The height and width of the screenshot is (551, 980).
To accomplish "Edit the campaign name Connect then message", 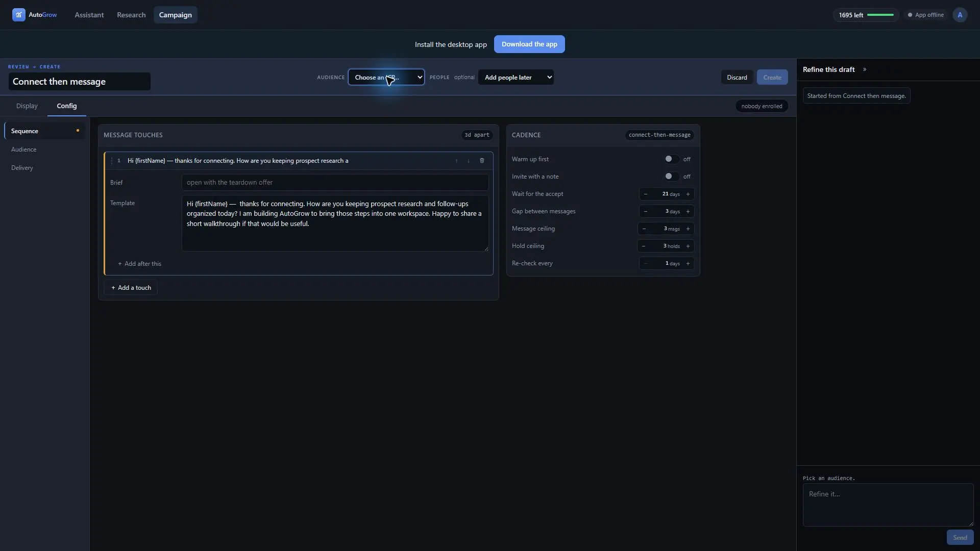I will [x=80, y=82].
